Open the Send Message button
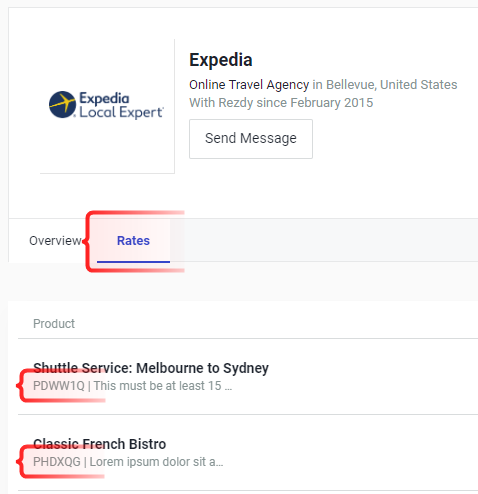Screen dimensions: 478x494 coord(251,139)
